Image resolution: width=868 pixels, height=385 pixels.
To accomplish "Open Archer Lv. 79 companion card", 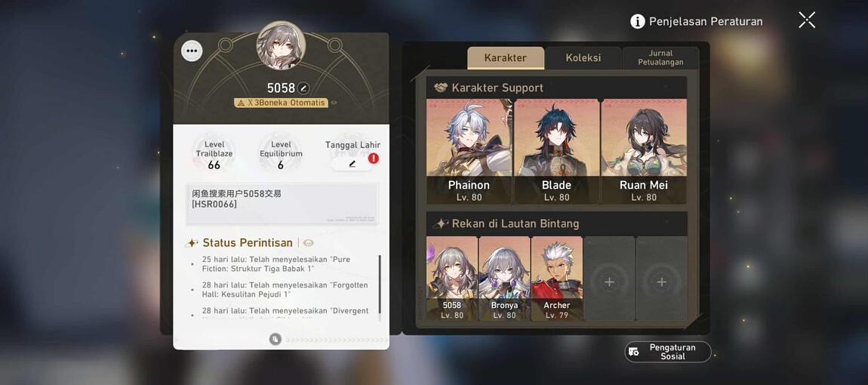I will tap(557, 279).
